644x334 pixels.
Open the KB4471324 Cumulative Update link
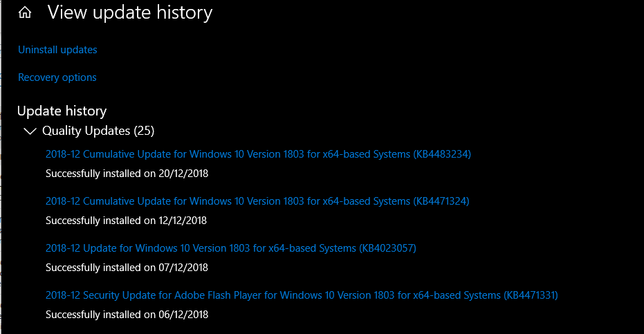(257, 201)
